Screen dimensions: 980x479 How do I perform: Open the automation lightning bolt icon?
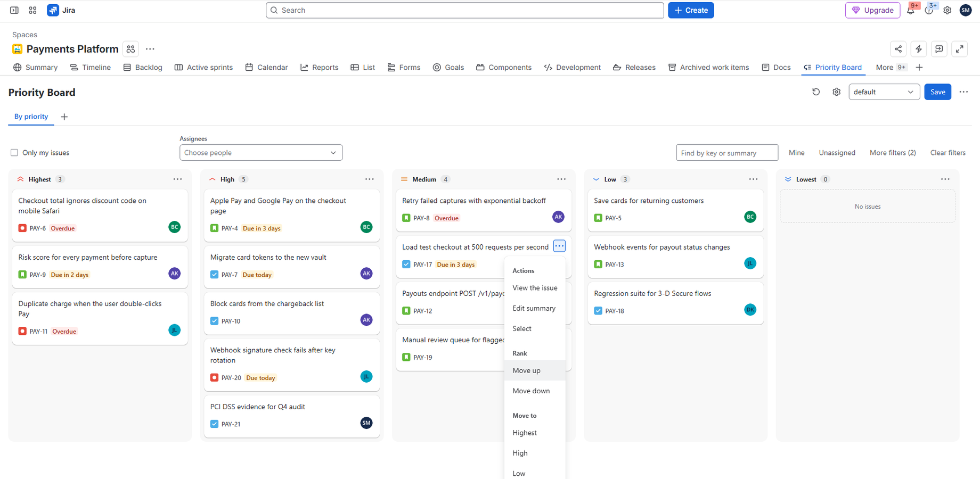point(919,49)
